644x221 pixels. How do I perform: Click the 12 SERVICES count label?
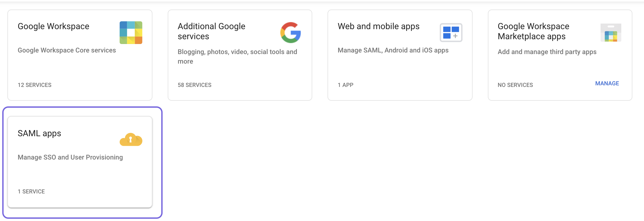click(35, 85)
